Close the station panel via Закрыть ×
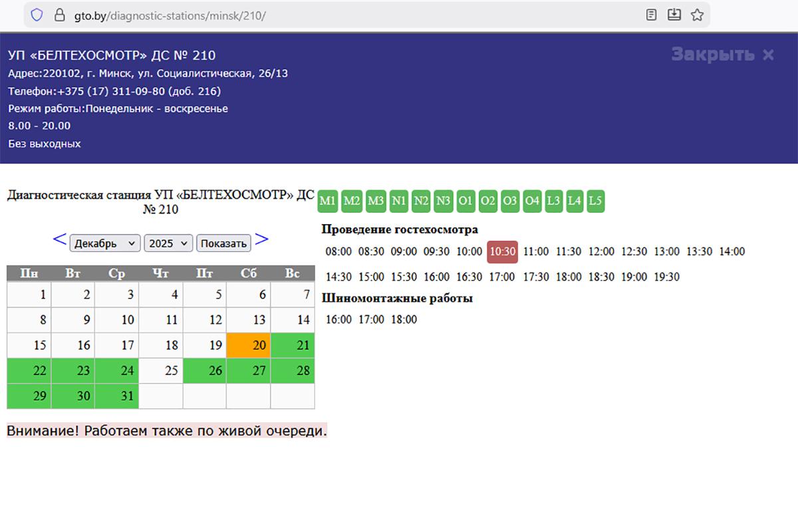The height and width of the screenshot is (532, 798). pyautogui.click(x=722, y=55)
